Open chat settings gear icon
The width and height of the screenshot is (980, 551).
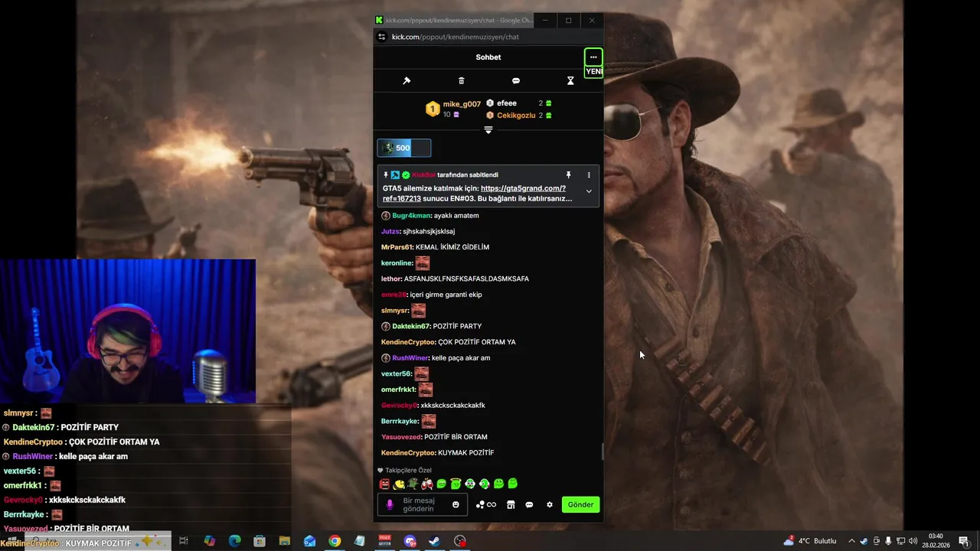click(x=549, y=504)
